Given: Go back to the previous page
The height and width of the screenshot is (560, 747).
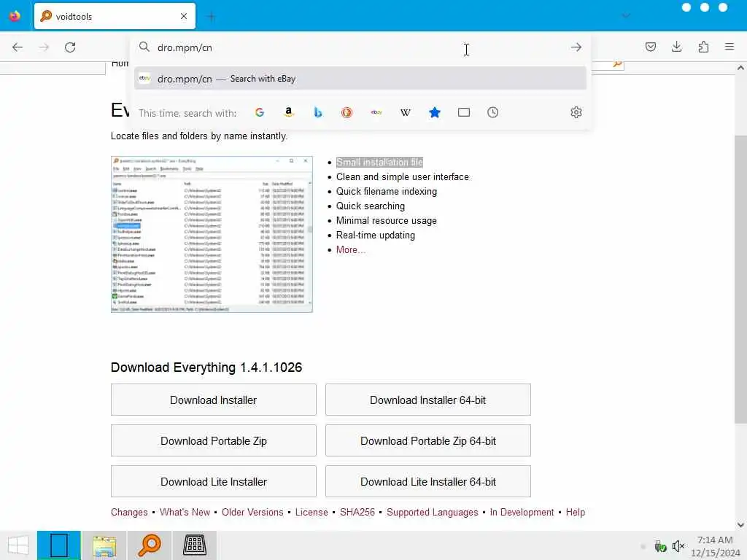Looking at the screenshot, I should click(x=18, y=47).
